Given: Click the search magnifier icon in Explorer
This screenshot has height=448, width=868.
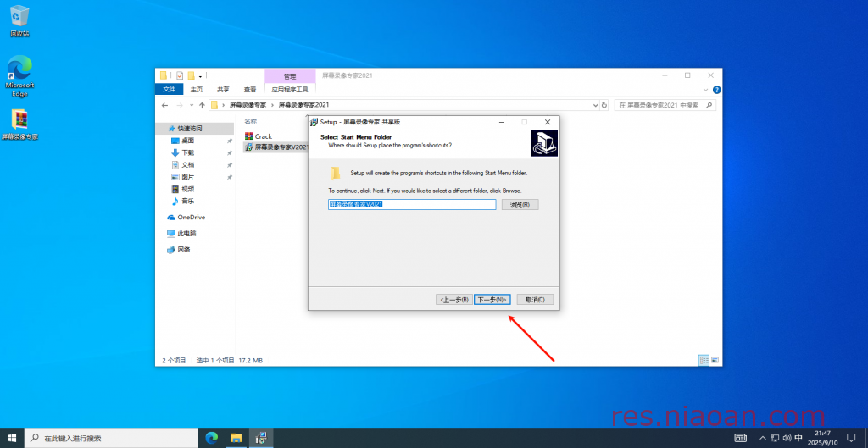Looking at the screenshot, I should tap(709, 105).
